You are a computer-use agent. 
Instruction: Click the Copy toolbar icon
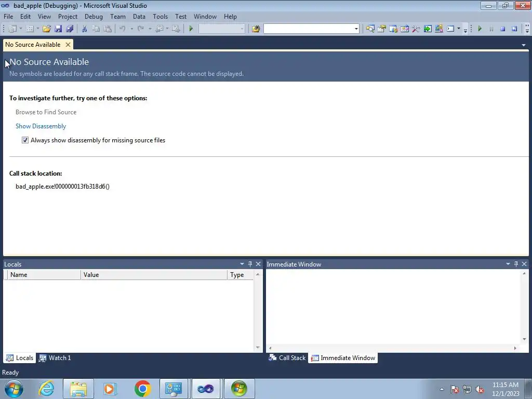(x=96, y=29)
